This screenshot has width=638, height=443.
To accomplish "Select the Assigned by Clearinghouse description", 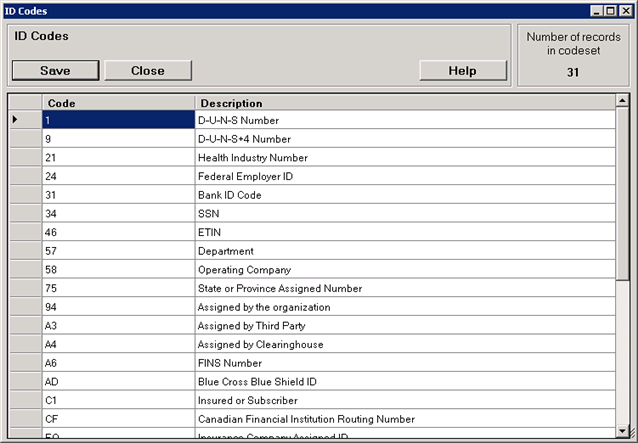I will click(x=404, y=345).
